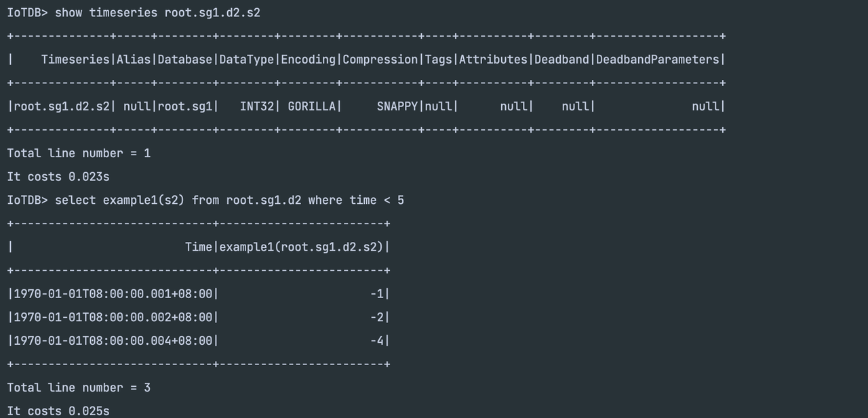
Task: Click the INT32 data type value
Action: (256, 106)
